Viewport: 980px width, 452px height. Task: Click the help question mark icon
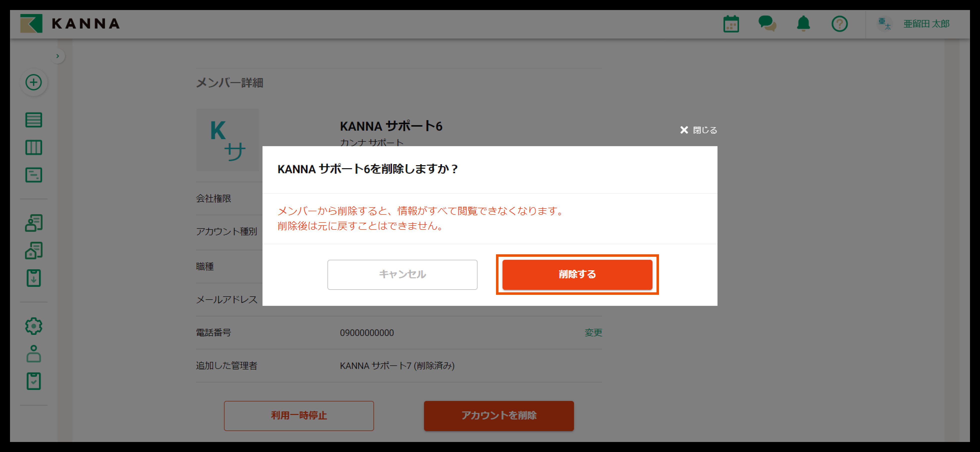[x=839, y=24]
